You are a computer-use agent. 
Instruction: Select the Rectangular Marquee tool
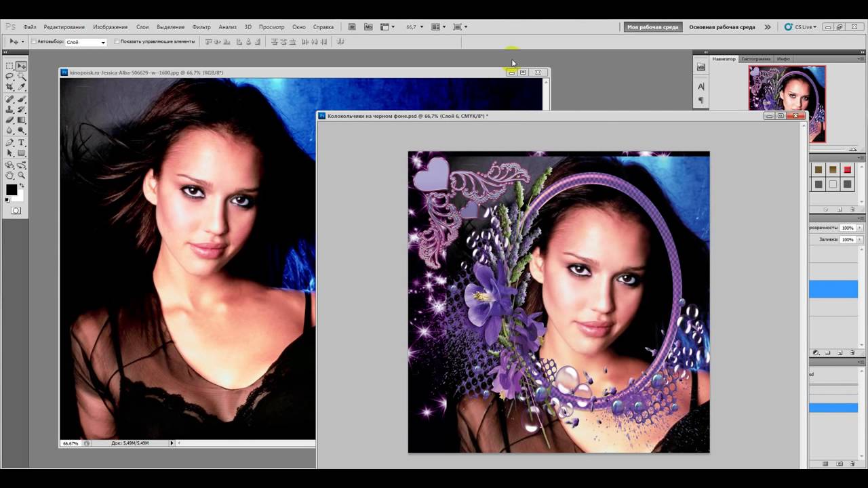click(10, 66)
